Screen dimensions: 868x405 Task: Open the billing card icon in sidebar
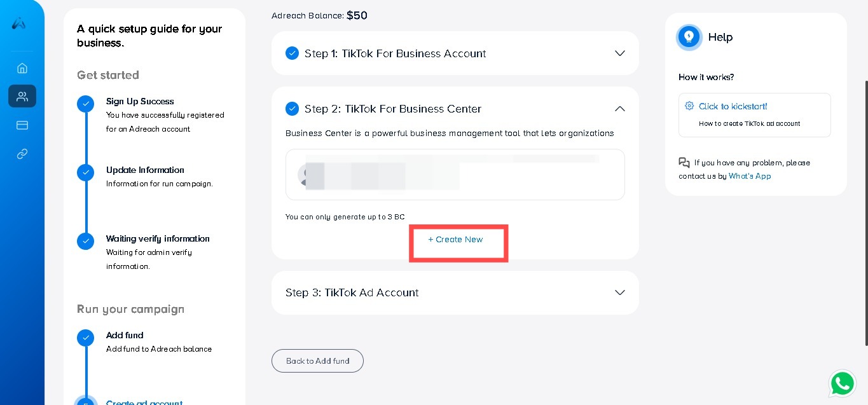point(22,125)
